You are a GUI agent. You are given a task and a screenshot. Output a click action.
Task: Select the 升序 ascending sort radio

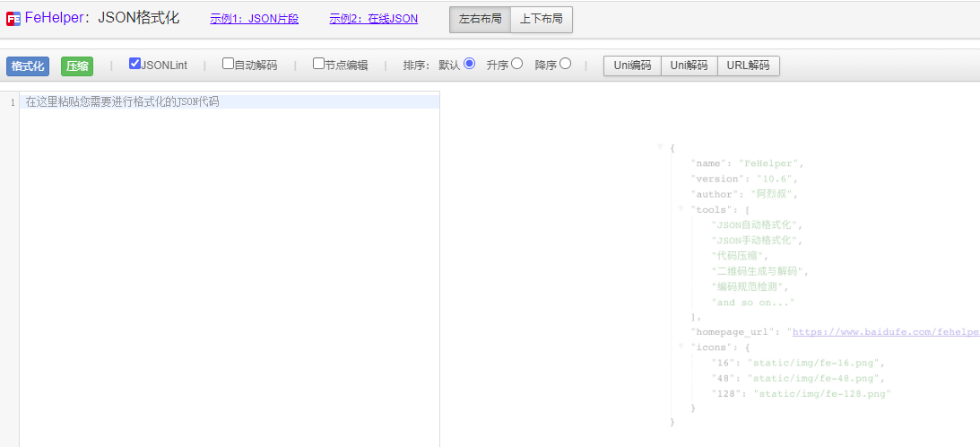[x=516, y=63]
